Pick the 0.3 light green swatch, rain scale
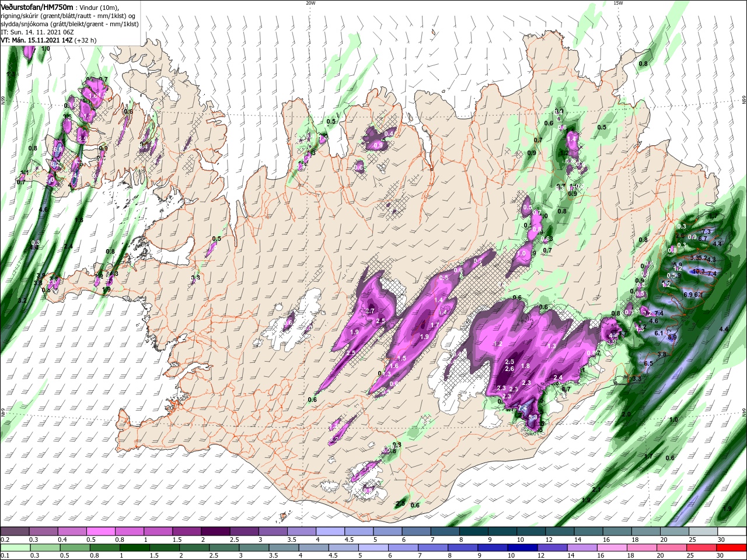 (x=46, y=547)
